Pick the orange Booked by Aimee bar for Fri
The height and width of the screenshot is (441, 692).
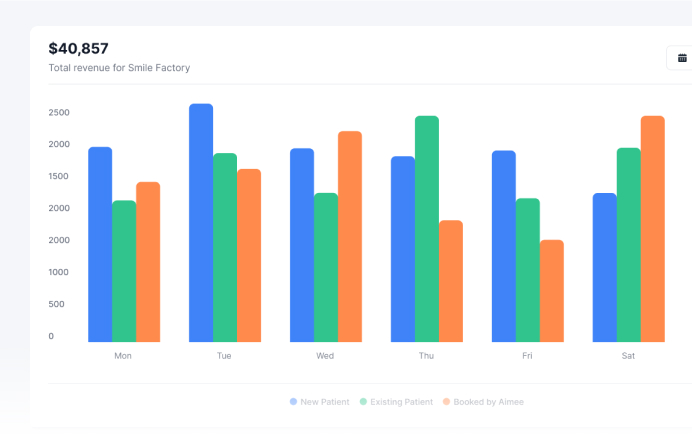click(552, 291)
